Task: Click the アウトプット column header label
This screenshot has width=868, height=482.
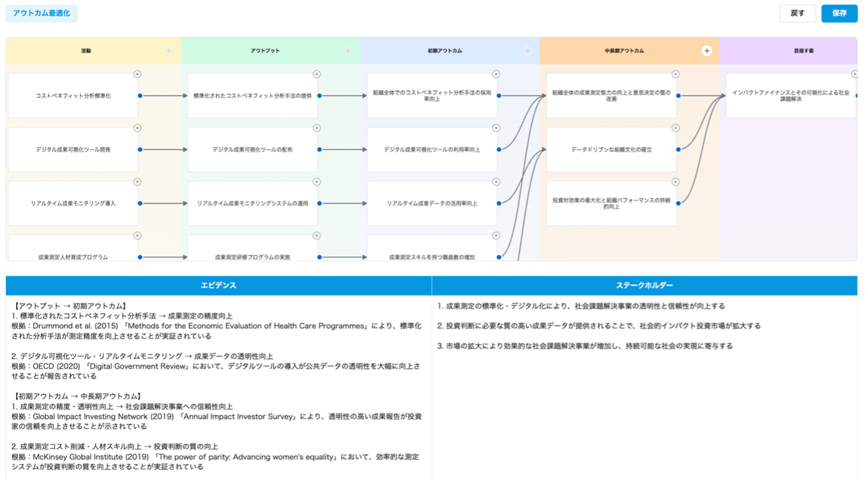Action: coord(266,51)
